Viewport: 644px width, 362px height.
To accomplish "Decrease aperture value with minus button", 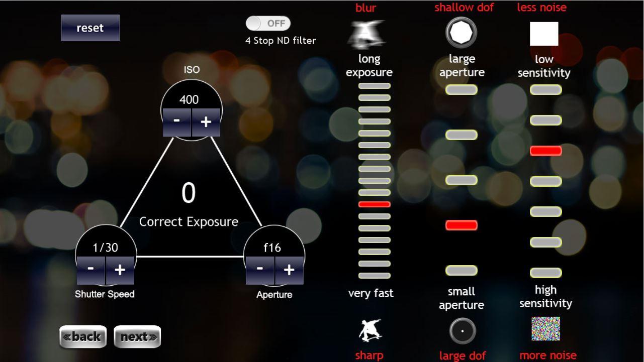I will coord(260,270).
